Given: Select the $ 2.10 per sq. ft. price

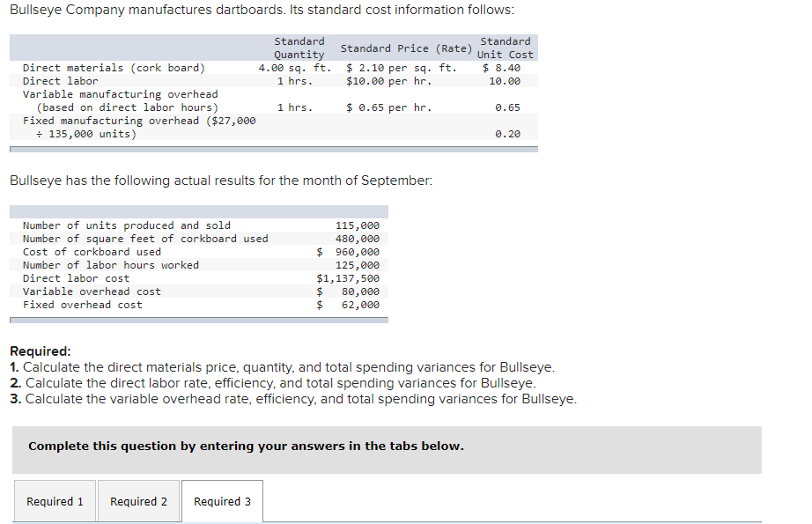Looking at the screenshot, I should coord(402,68).
